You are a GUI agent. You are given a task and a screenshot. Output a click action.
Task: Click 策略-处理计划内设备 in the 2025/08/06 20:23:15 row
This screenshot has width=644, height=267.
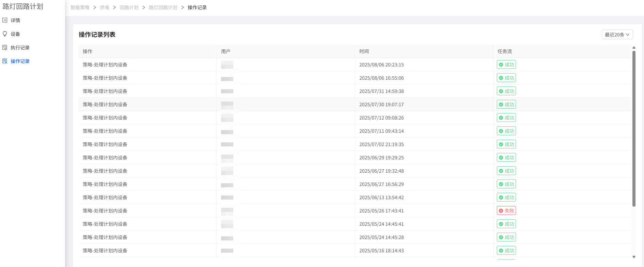tap(105, 65)
